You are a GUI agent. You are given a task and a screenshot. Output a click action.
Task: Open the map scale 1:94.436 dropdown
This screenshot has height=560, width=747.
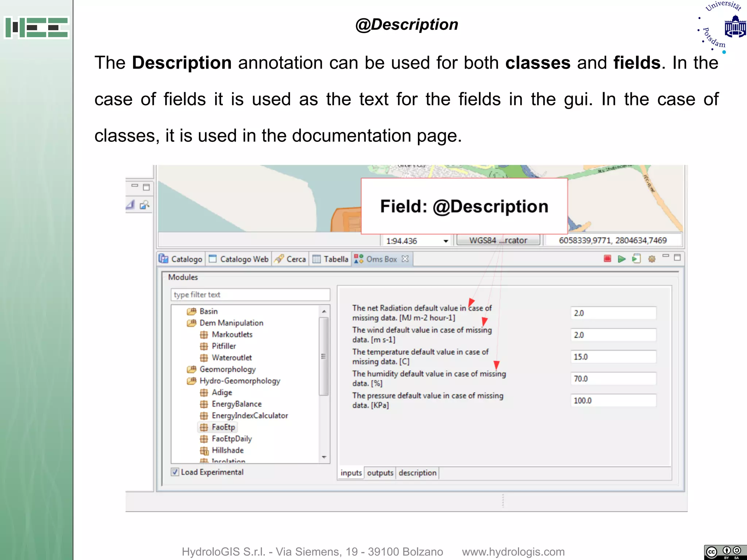(x=446, y=241)
